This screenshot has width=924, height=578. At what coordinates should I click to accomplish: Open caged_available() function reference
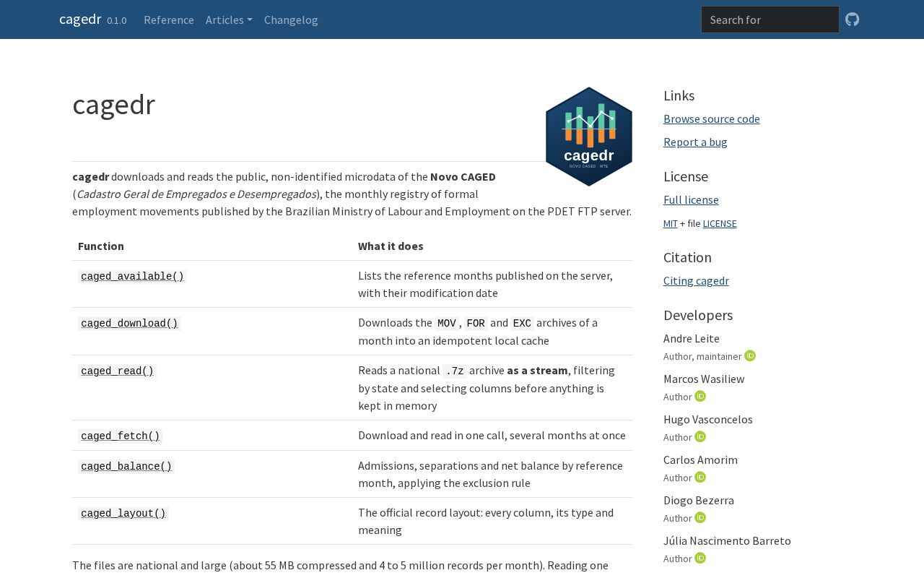click(x=133, y=276)
